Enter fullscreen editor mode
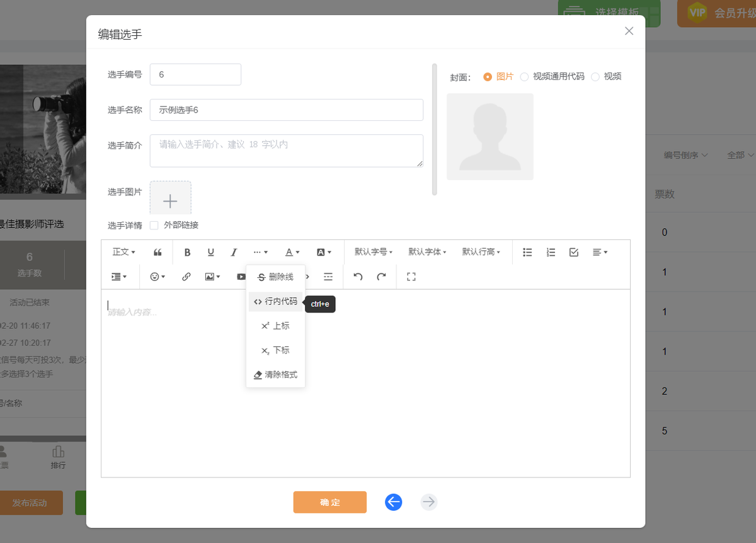Image resolution: width=756 pixels, height=543 pixels. coord(411,277)
